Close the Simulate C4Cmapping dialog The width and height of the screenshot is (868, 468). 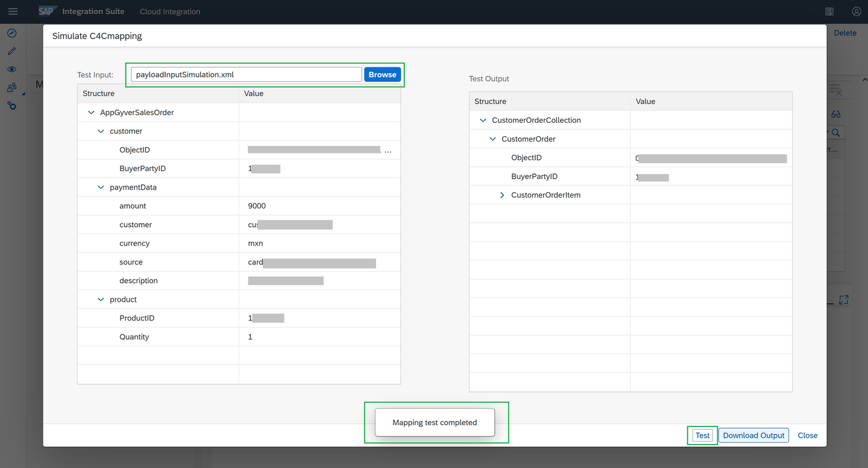tap(808, 435)
